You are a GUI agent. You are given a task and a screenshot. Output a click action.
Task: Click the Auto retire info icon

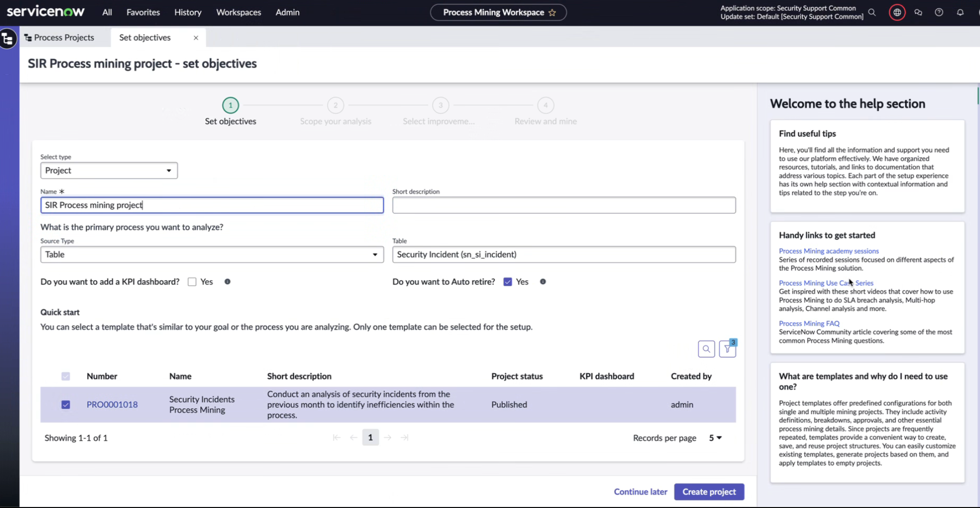click(542, 282)
